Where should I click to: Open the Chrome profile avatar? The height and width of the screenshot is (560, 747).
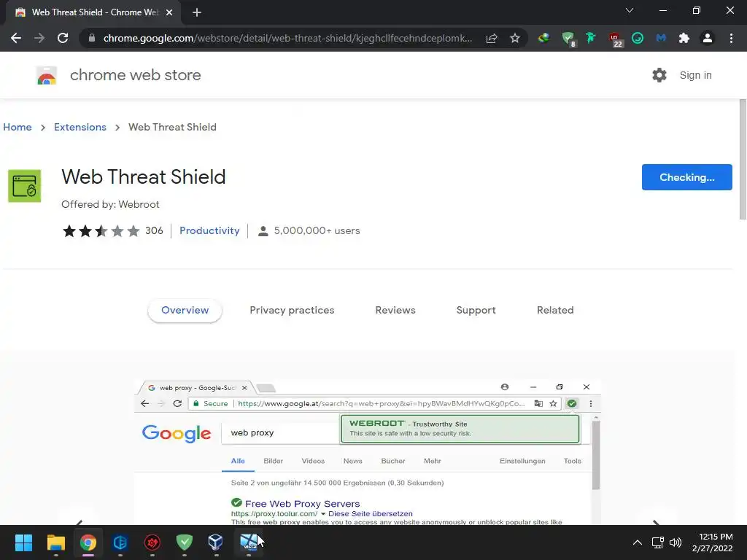(x=708, y=38)
